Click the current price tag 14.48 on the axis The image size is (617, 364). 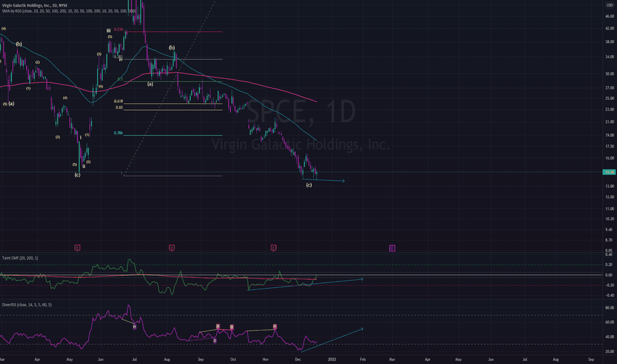click(609, 172)
